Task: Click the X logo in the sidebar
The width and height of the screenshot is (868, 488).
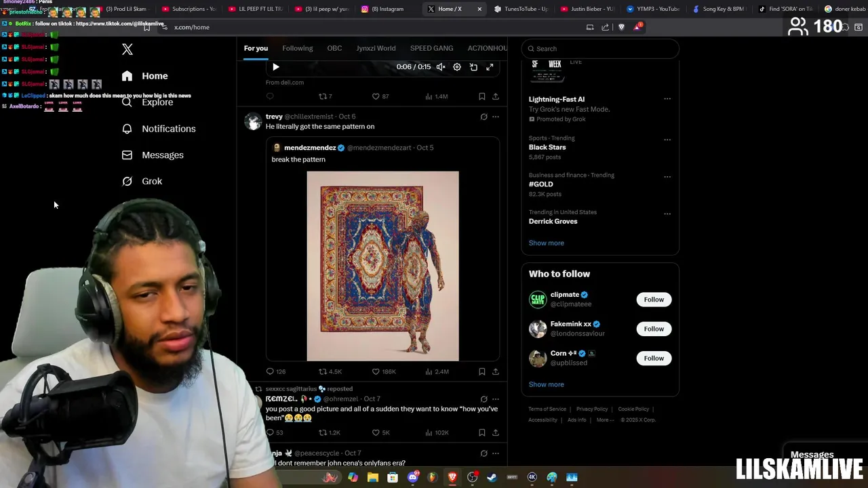Action: pyautogui.click(x=127, y=49)
